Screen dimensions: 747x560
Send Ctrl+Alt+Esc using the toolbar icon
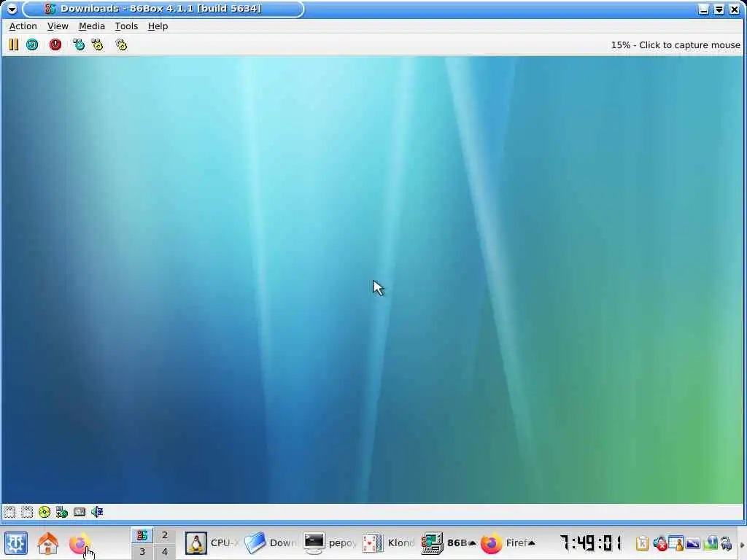coord(98,44)
